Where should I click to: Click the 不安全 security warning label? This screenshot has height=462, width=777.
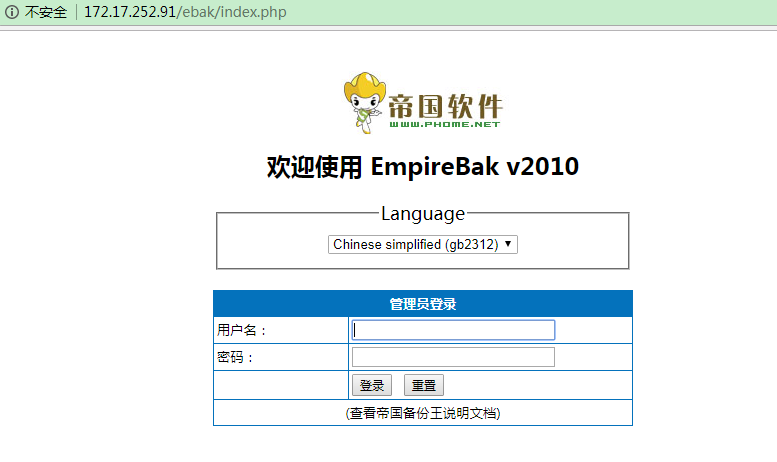pos(46,12)
